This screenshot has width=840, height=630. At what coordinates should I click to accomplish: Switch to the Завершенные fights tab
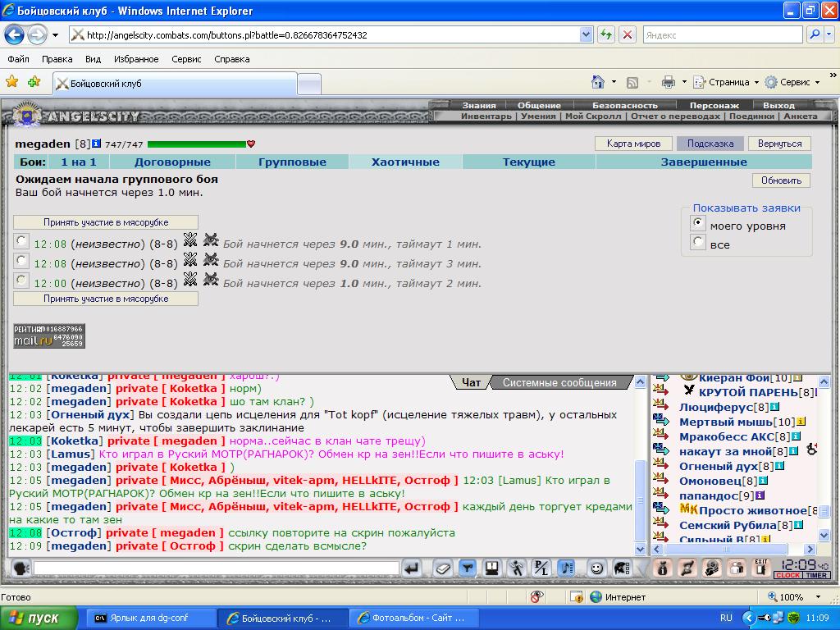tap(704, 162)
